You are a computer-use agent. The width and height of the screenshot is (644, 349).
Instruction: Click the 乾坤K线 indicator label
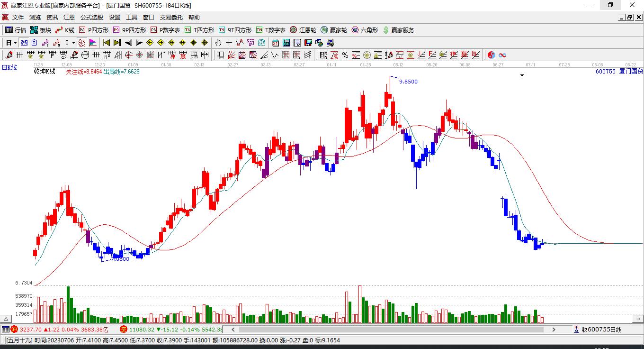coord(45,71)
